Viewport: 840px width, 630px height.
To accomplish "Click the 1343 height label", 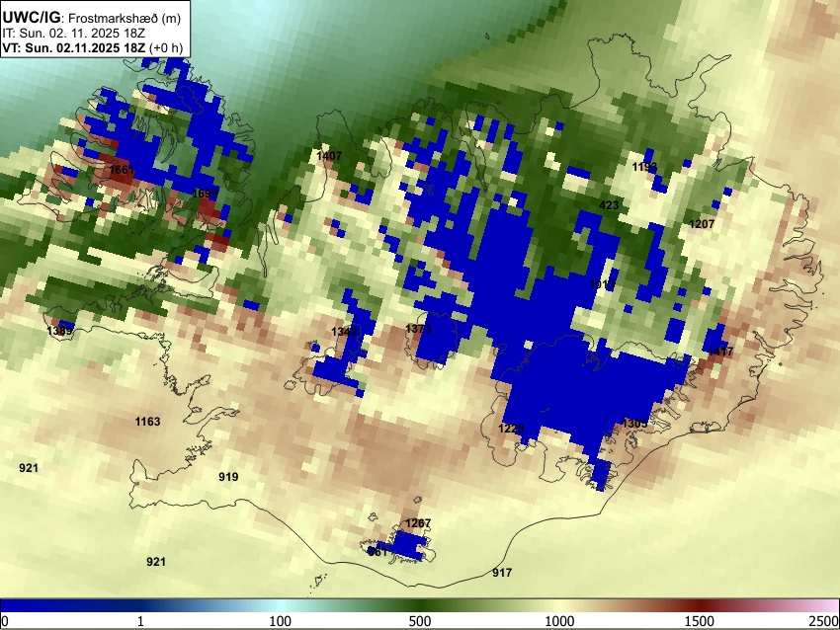I will click(343, 332).
